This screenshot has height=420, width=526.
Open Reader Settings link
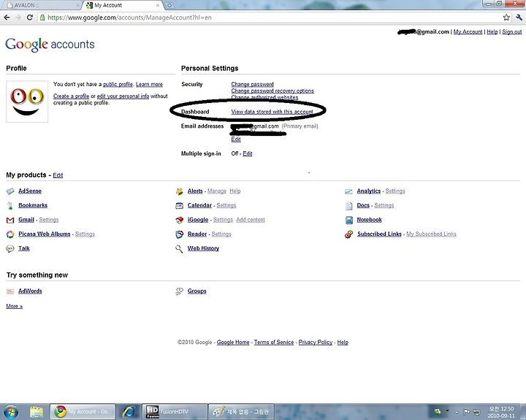pos(221,234)
